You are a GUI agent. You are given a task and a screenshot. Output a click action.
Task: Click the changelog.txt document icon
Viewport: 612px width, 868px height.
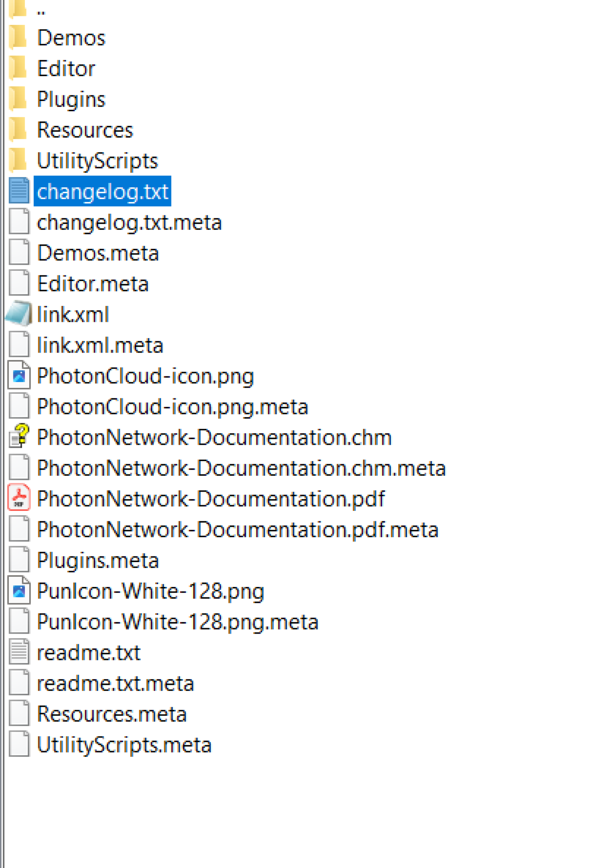point(19,191)
